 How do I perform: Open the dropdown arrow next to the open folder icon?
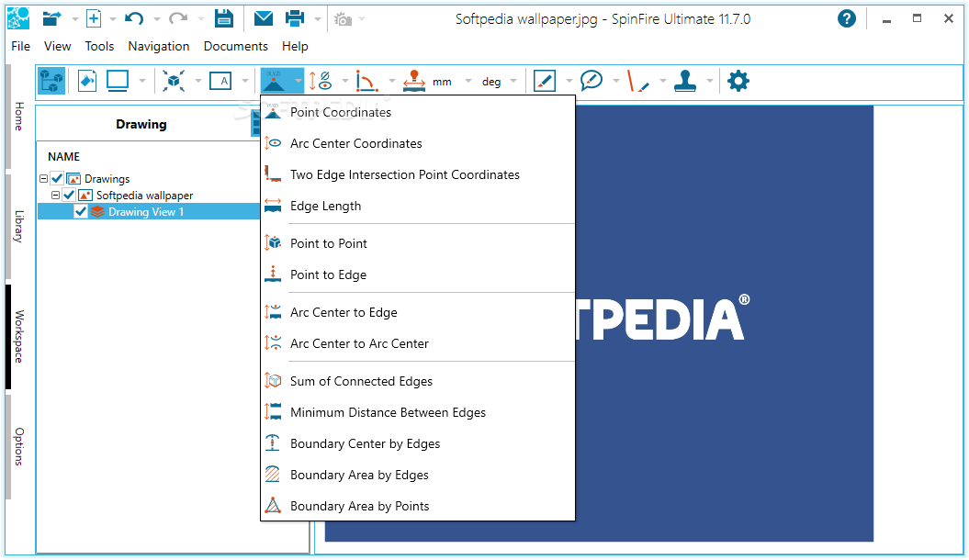[74, 19]
